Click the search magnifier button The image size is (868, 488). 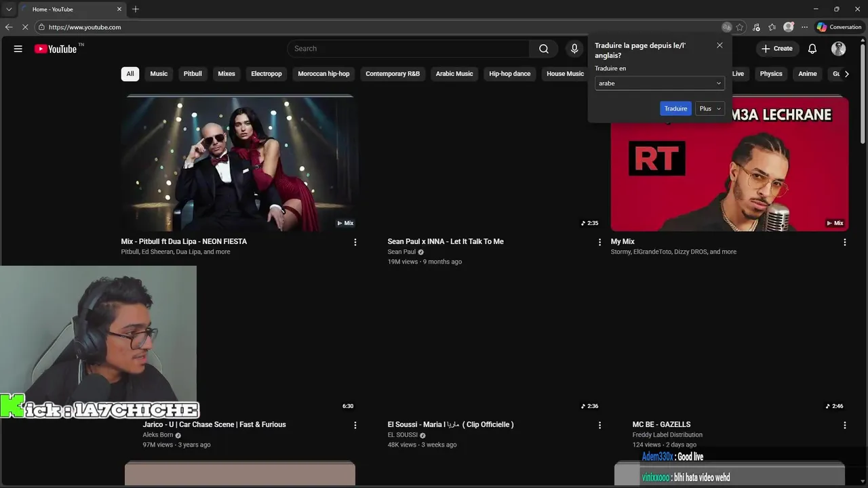[x=544, y=49]
